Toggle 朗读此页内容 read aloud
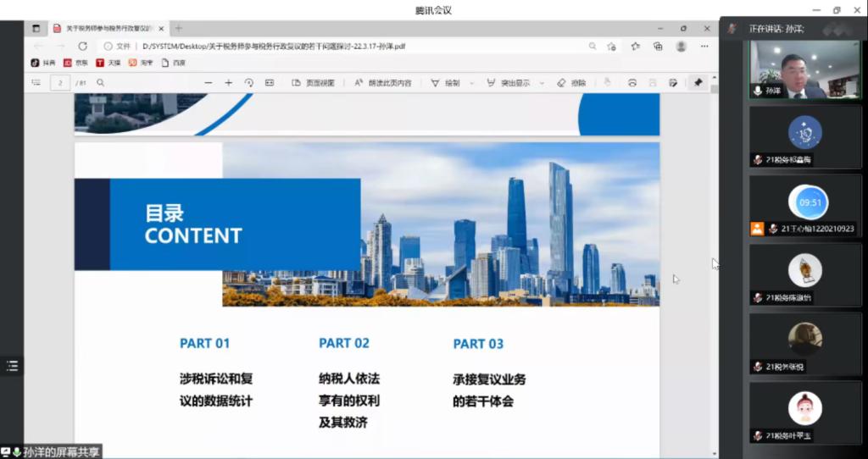This screenshot has height=459, width=868. tap(382, 83)
